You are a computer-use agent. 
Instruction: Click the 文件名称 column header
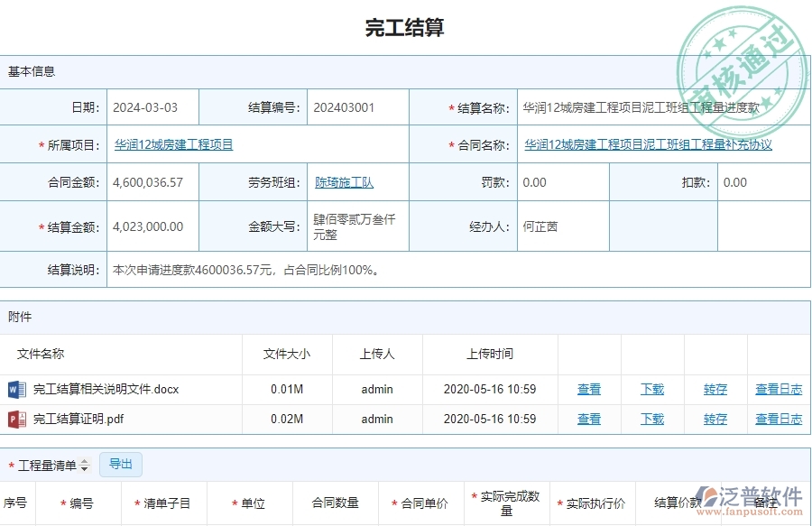tap(41, 355)
